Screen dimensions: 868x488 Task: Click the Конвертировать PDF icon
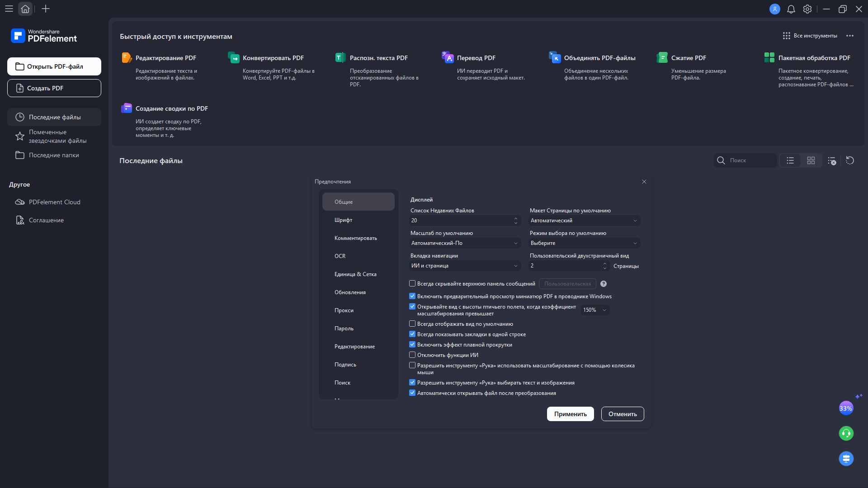tap(234, 58)
